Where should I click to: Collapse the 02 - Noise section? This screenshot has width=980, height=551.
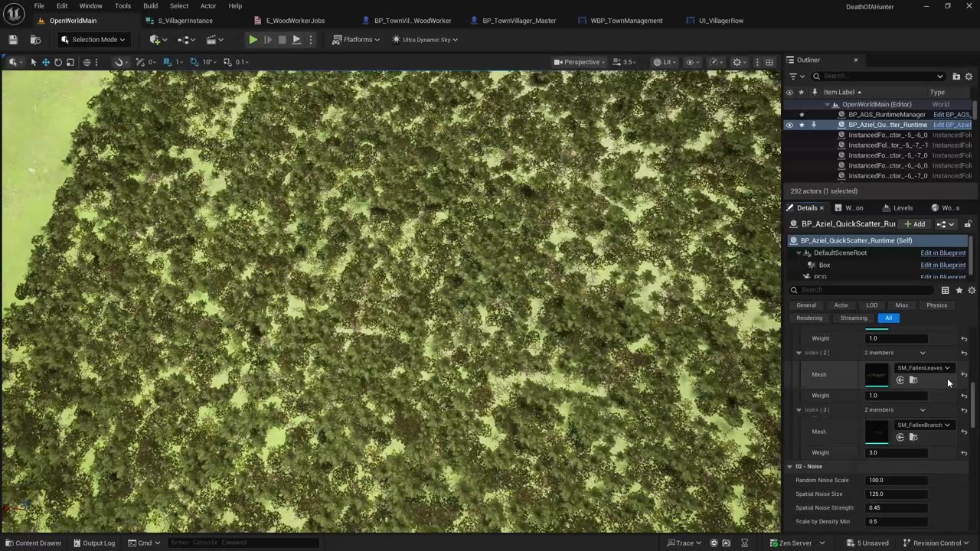[789, 467]
